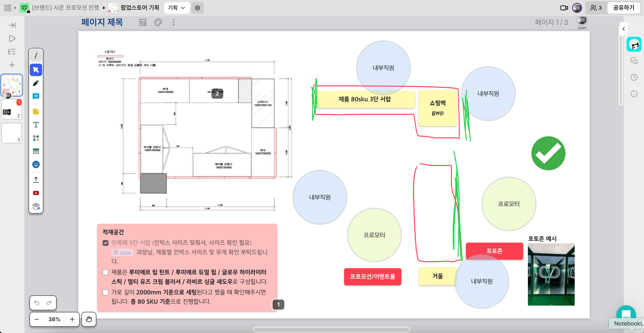Open the 기획 dropdown

pyautogui.click(x=176, y=8)
